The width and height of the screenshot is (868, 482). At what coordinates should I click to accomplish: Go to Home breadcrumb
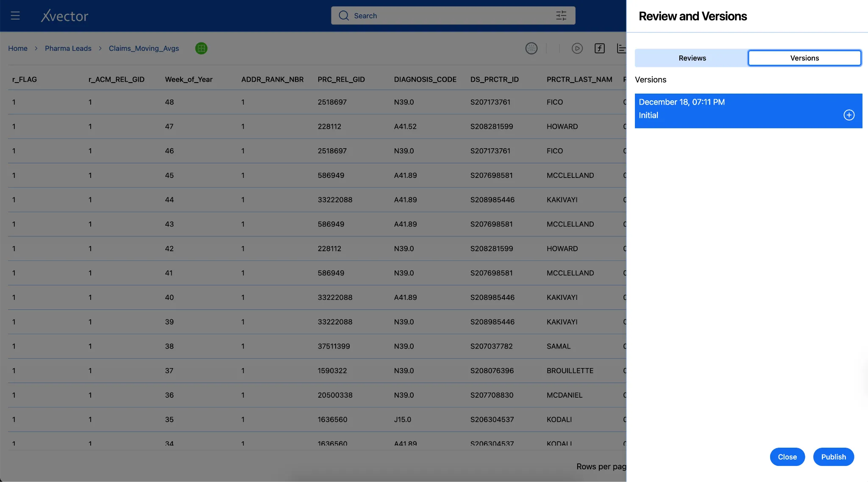click(x=18, y=48)
